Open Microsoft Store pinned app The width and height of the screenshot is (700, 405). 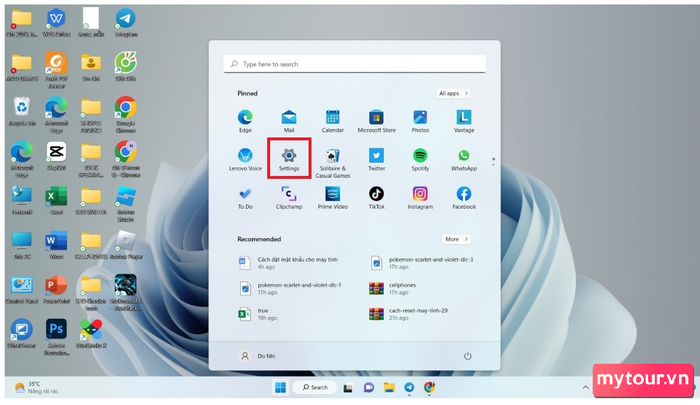376,121
